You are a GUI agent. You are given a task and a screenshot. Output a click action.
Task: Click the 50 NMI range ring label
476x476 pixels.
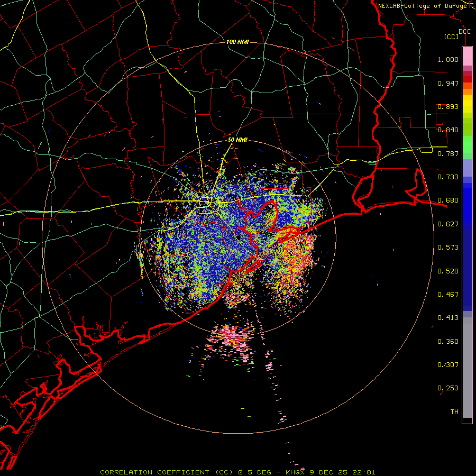point(237,140)
